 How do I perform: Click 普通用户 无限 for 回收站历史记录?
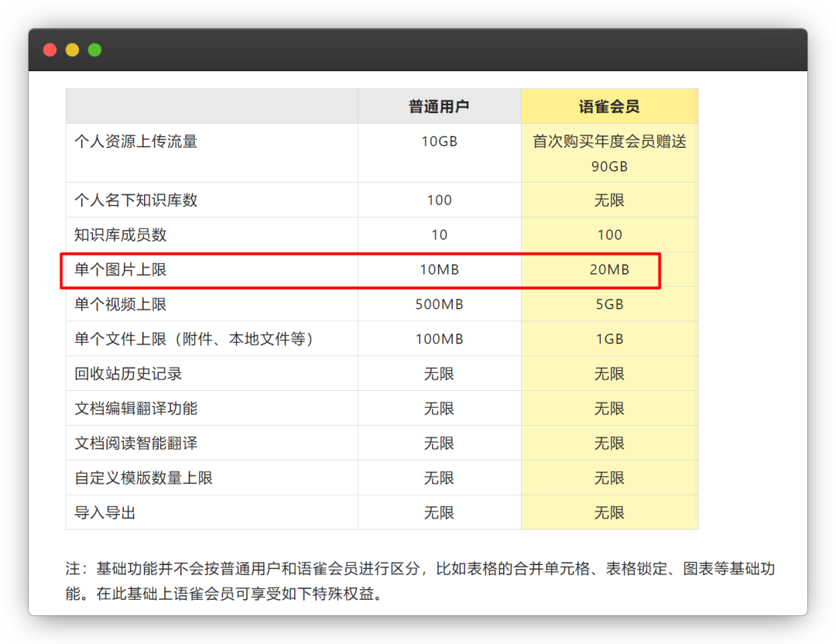(440, 374)
